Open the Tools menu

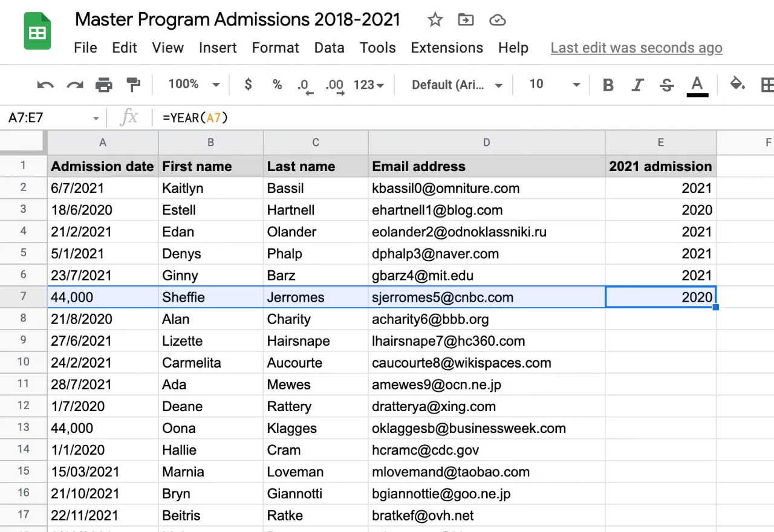click(x=378, y=48)
